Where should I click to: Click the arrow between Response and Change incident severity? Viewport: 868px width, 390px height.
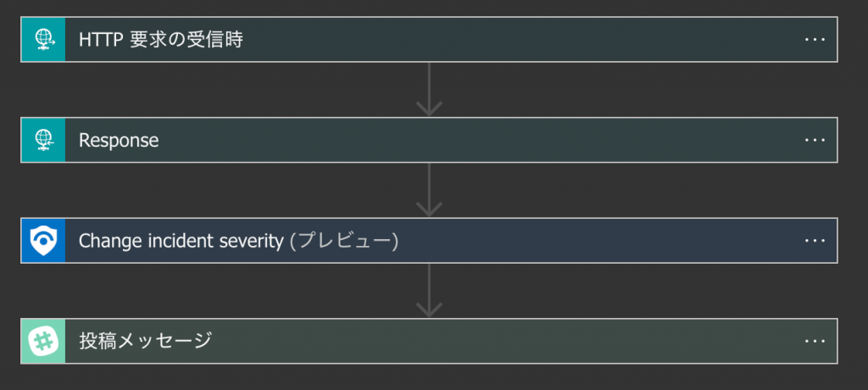[429, 190]
